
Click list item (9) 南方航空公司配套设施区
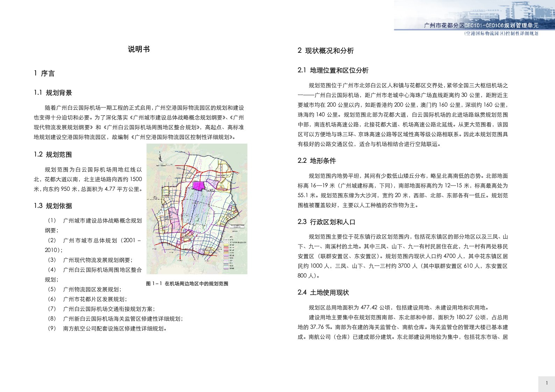[x=107, y=328]
